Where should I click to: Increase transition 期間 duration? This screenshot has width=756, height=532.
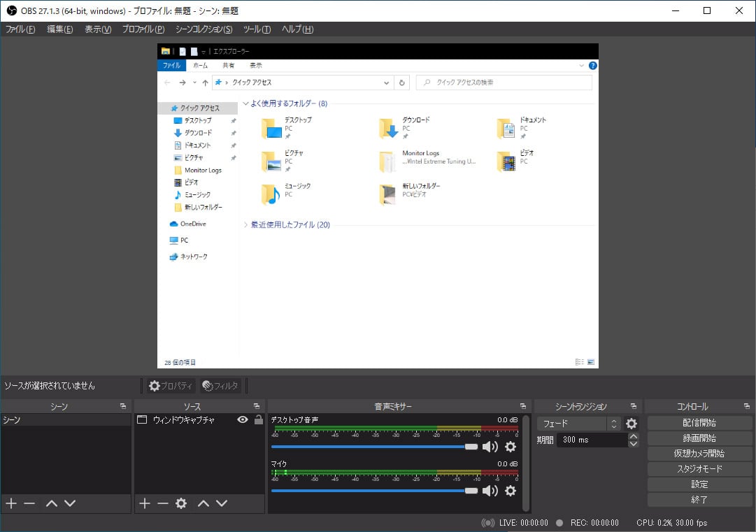[634, 436]
